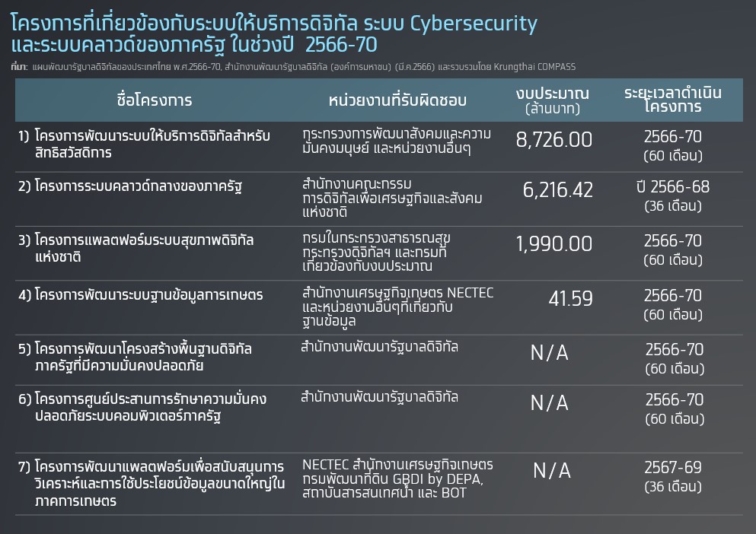
Task: Click the ชื่อโครงการ column header
Action: tap(155, 100)
